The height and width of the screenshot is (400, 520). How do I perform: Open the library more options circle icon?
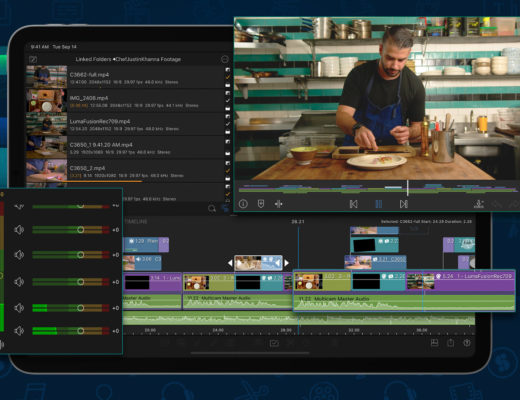click(x=225, y=59)
